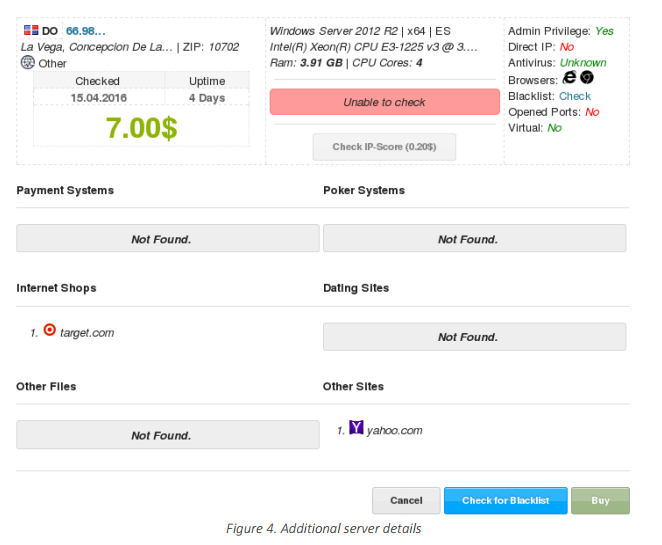Click the Chrome browser icon
The width and height of the screenshot is (662, 545).
click(x=587, y=77)
